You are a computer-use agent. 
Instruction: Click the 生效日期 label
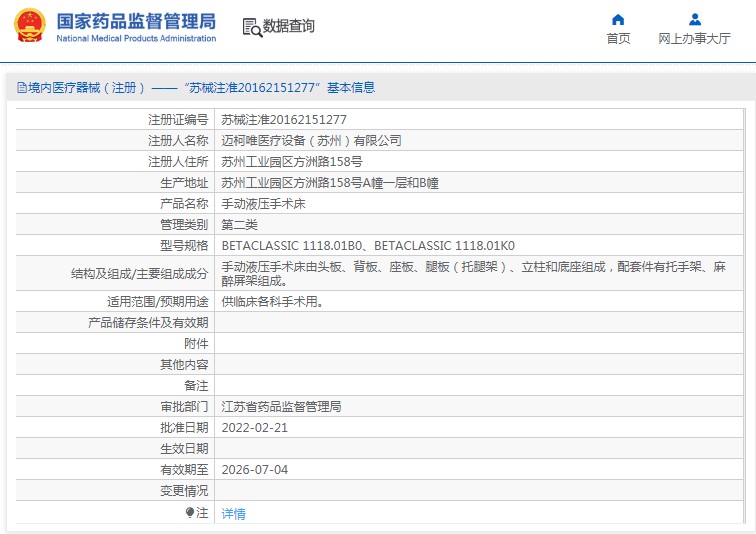tap(184, 449)
